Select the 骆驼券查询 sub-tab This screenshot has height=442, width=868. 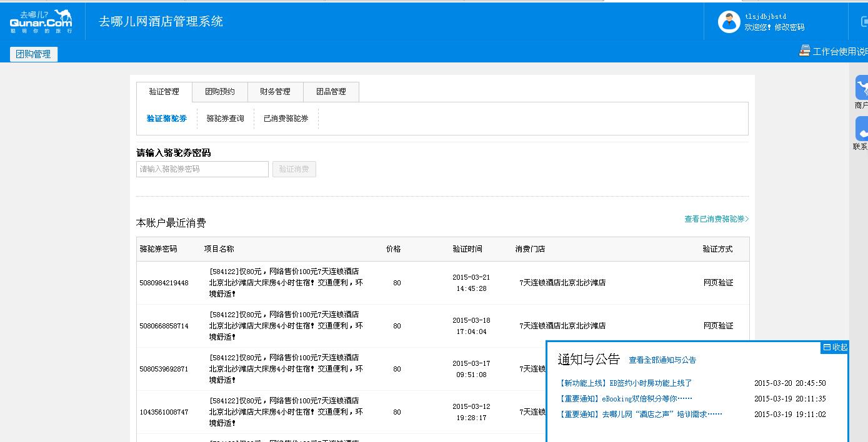(226, 119)
